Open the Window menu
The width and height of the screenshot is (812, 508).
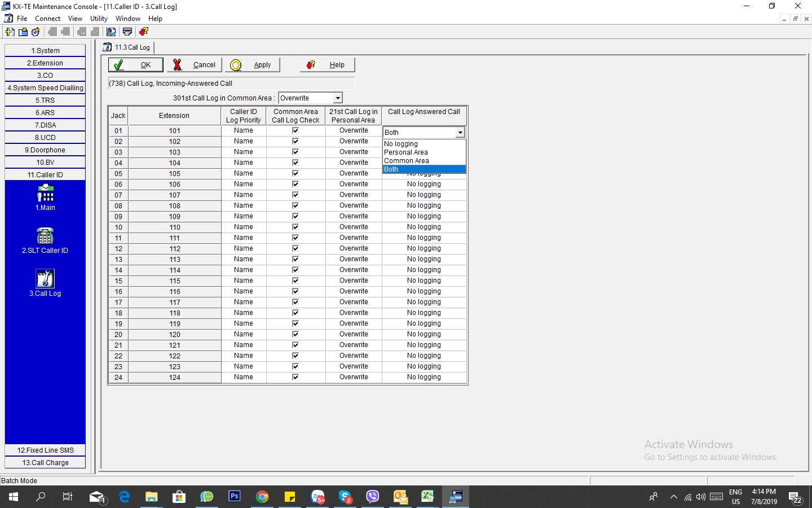(128, 19)
